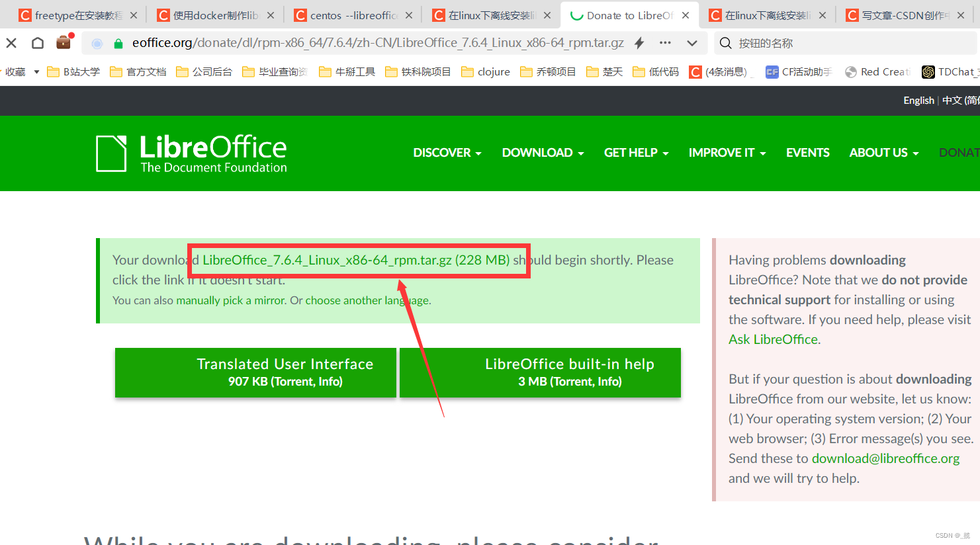This screenshot has height=545, width=980.
Task: Click the reader mode circle icon beside the padlock
Action: tap(97, 42)
